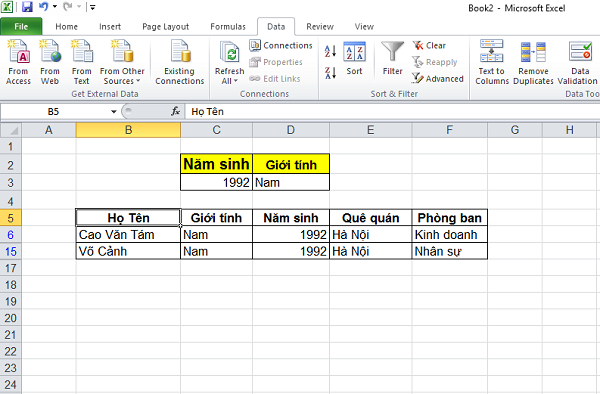Viewport: 600px width, 394px height.
Task: Open Advanced filter options
Action: coord(438,78)
